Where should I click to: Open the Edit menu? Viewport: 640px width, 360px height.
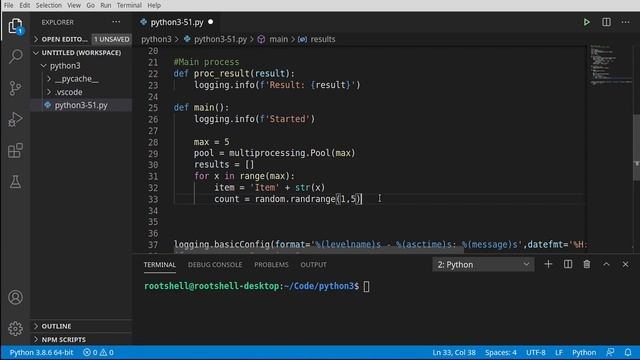(x=25, y=5)
